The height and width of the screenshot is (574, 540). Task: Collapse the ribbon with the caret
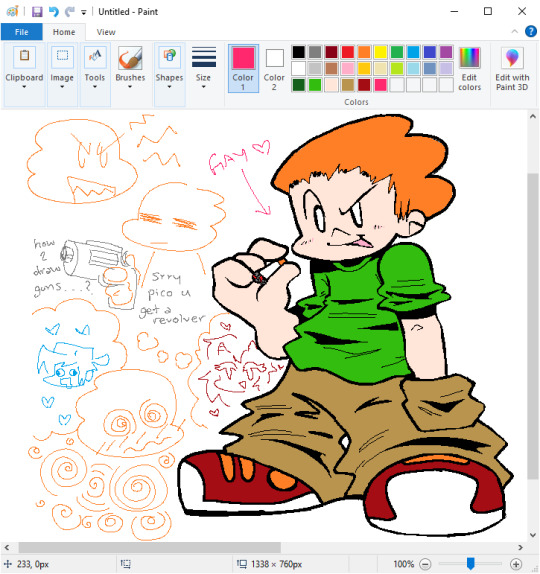point(514,31)
